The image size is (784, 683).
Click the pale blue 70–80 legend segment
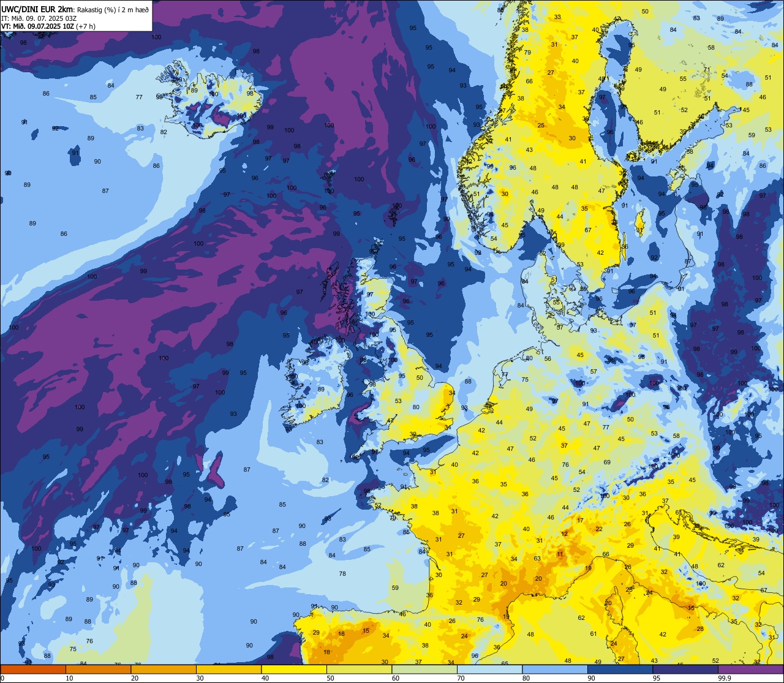click(489, 670)
